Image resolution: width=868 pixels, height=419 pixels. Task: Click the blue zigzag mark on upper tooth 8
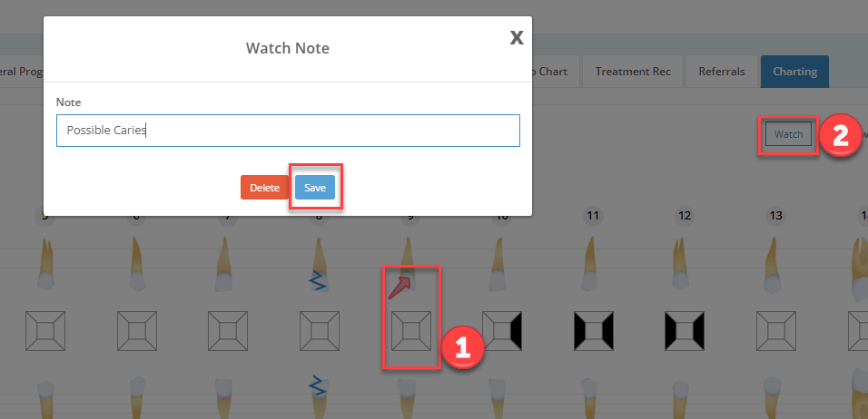pyautogui.click(x=318, y=281)
